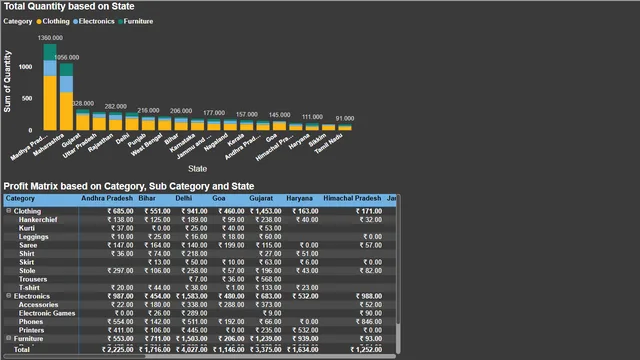
Task: Click Madhya Pradesh yellow Clothing bar segment
Action: coord(50,103)
